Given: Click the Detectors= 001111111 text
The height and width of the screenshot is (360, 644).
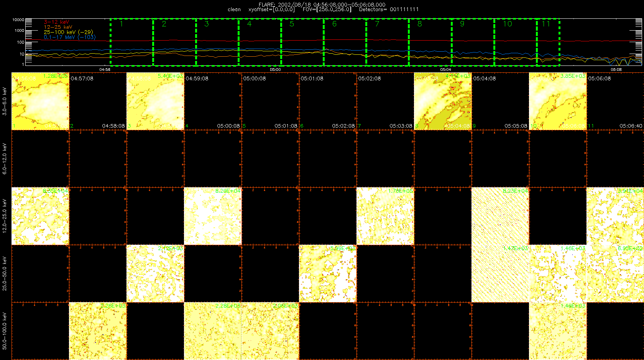Looking at the screenshot, I should click(x=389, y=10).
